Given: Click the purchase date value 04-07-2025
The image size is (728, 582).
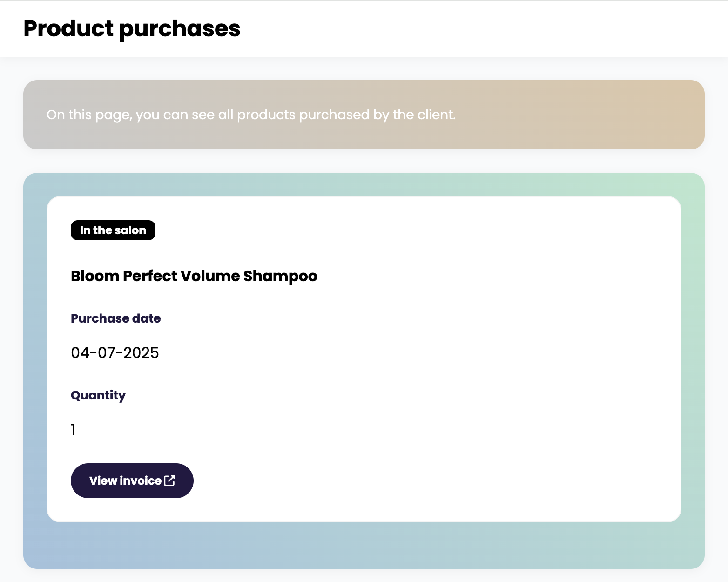Looking at the screenshot, I should pyautogui.click(x=115, y=353).
